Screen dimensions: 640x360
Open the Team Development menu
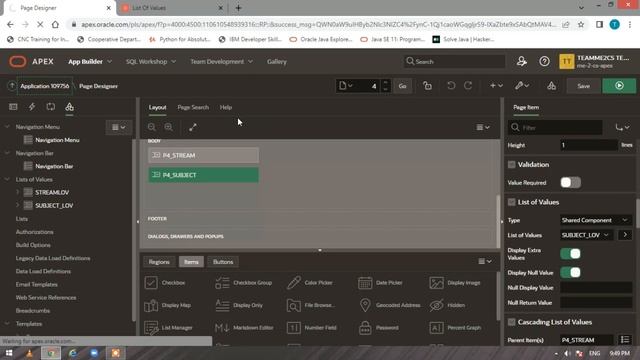tap(221, 62)
